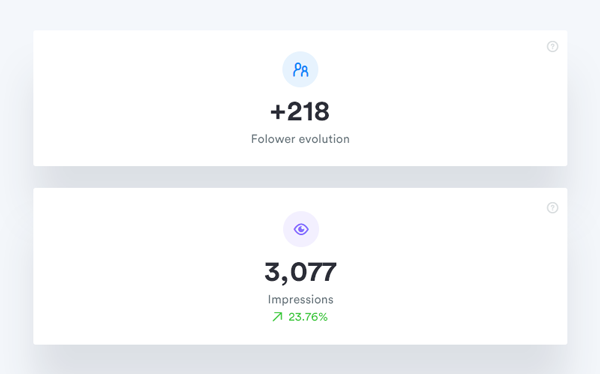600x374 pixels.
Task: Open help tooltip on Impressions card
Action: click(x=552, y=208)
